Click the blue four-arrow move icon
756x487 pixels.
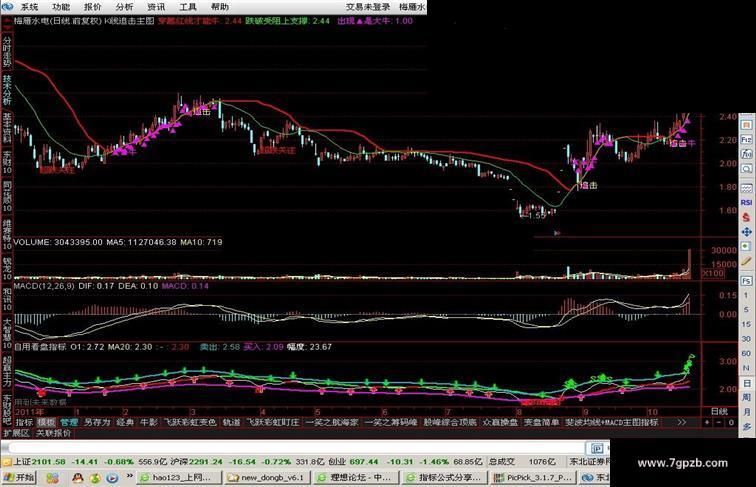tap(746, 232)
